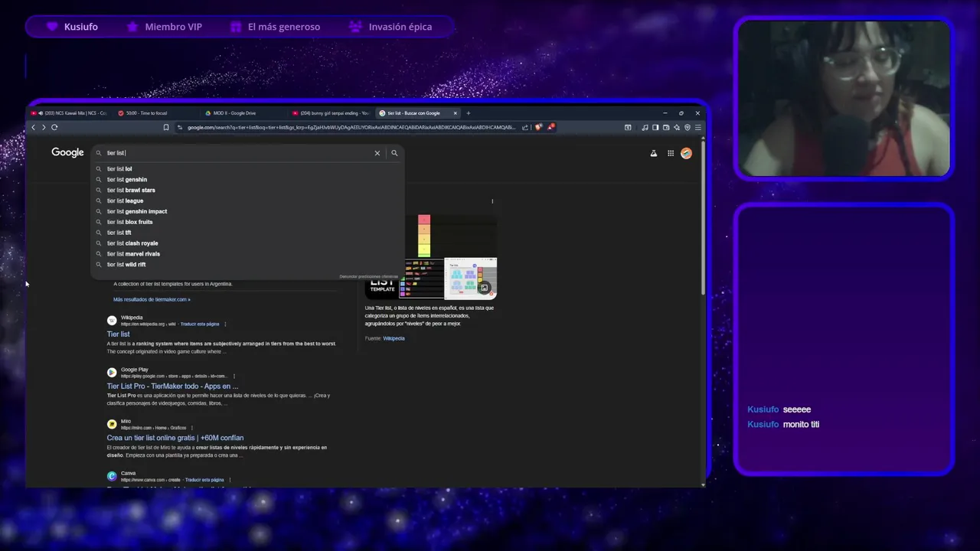Open Tier List Pro - TierMaker result
980x551 pixels.
[x=172, y=386]
